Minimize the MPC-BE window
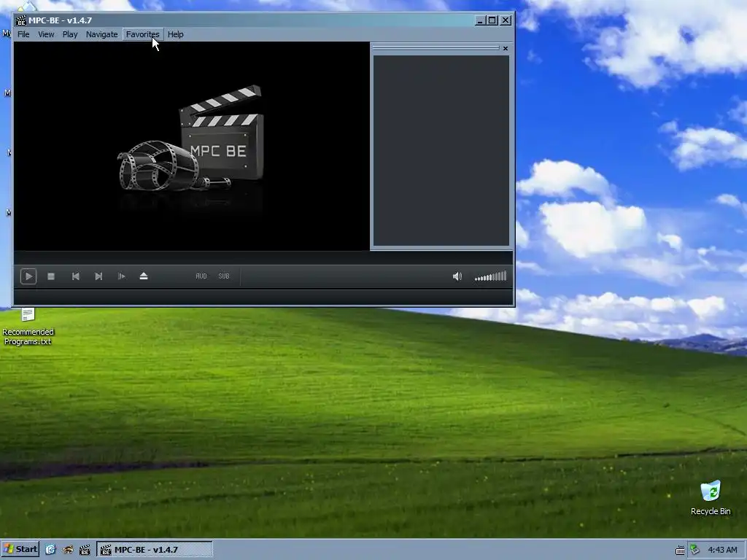This screenshot has height=560, width=747. pyautogui.click(x=480, y=20)
